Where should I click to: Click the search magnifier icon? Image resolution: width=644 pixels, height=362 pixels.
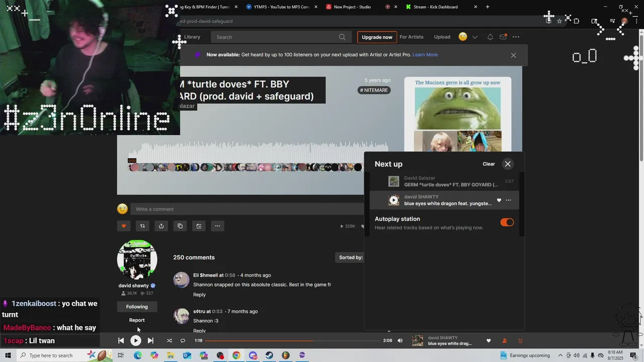(342, 37)
